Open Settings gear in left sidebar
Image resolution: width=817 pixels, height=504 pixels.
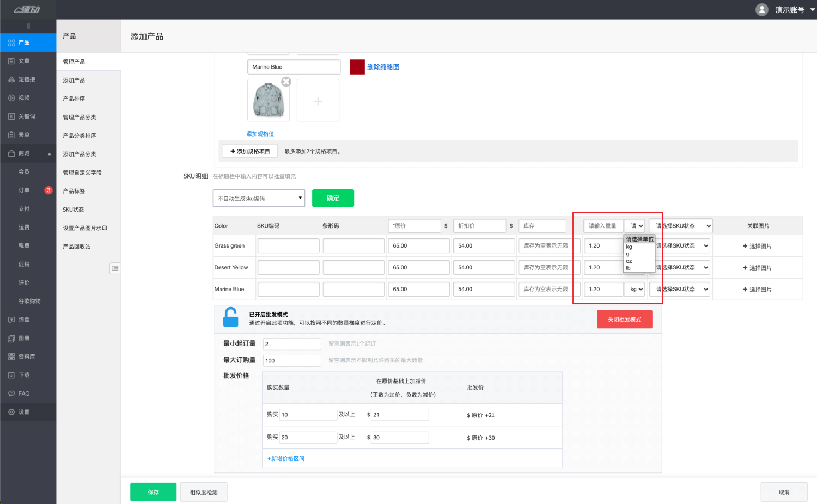11,412
